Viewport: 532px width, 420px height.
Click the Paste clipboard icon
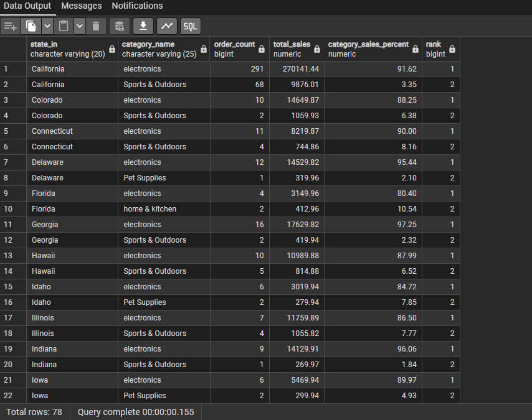point(64,26)
